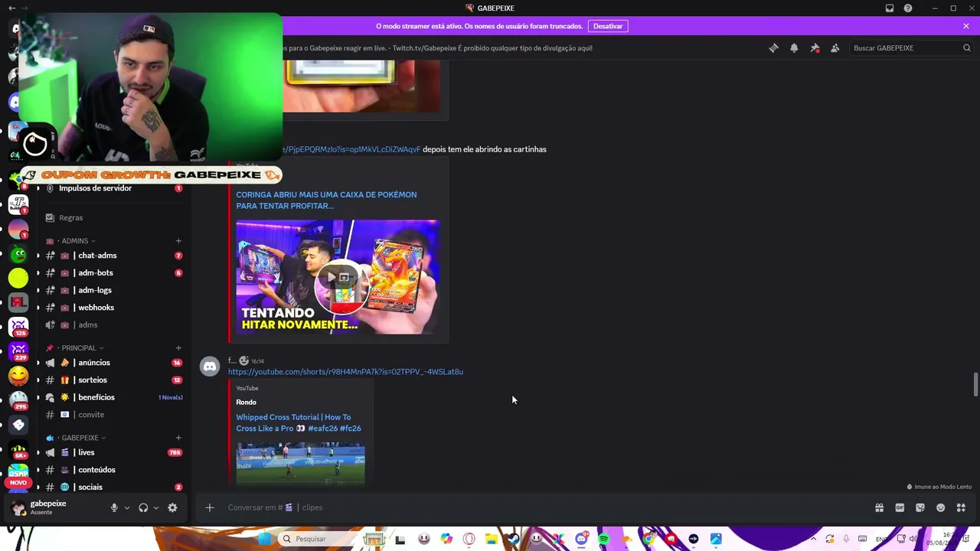The height and width of the screenshot is (551, 980).
Task: Open notification settings bell
Action: [794, 48]
